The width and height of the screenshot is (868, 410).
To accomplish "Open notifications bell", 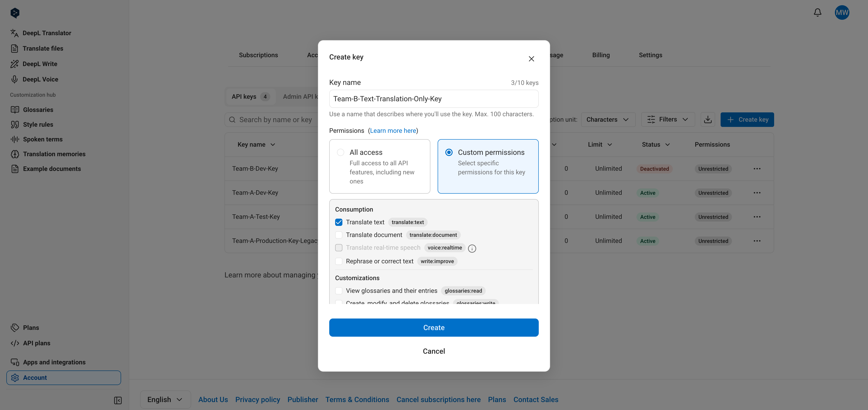I will [817, 12].
